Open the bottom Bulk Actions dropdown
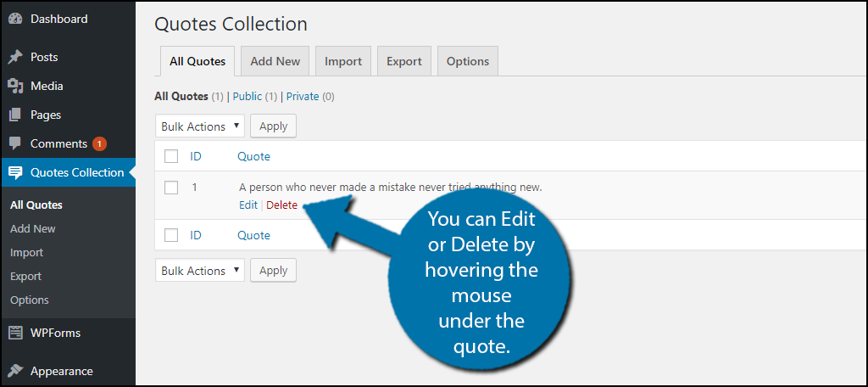The height and width of the screenshot is (387, 868). (200, 271)
